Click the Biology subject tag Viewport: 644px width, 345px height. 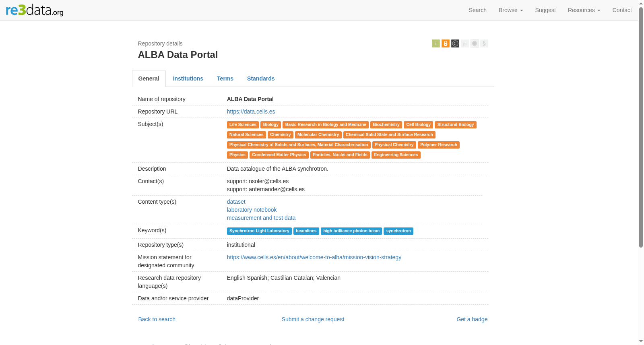pyautogui.click(x=270, y=125)
